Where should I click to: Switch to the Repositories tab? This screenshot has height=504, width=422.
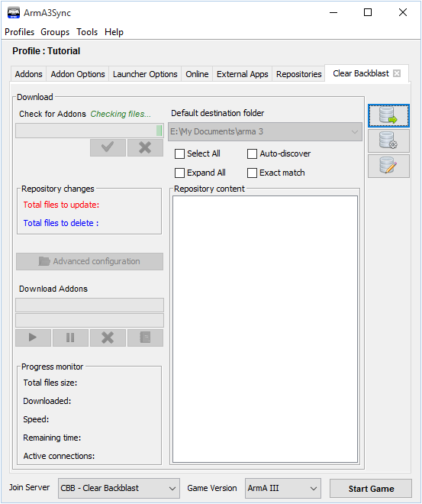pos(299,74)
